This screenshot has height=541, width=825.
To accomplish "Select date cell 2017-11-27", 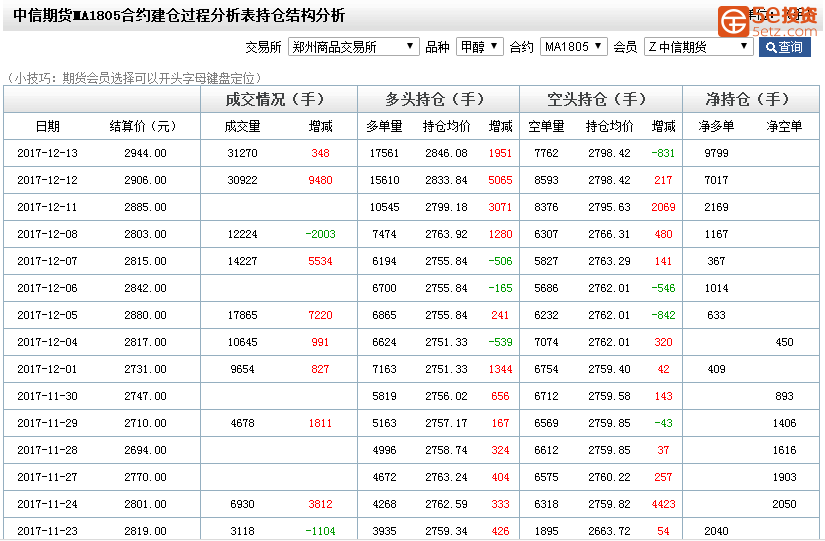I will [x=47, y=477].
